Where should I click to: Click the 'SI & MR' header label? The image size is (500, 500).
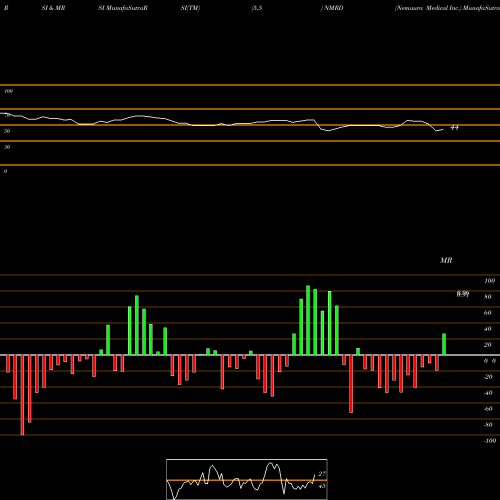pos(53,8)
